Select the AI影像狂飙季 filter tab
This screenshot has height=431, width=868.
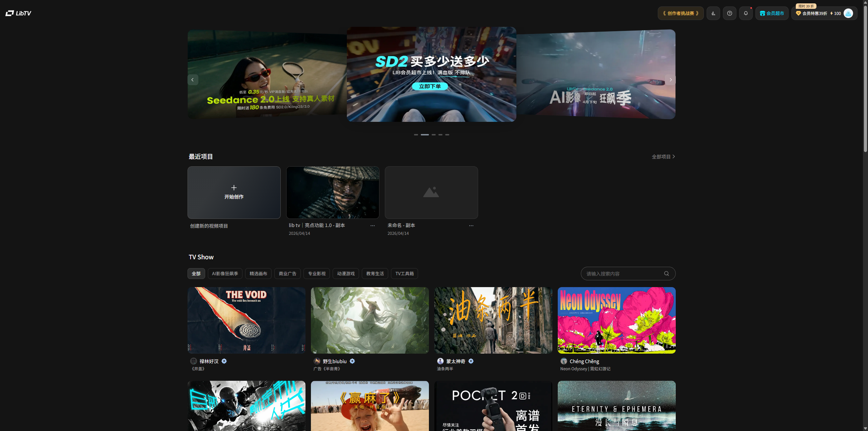pyautogui.click(x=225, y=274)
